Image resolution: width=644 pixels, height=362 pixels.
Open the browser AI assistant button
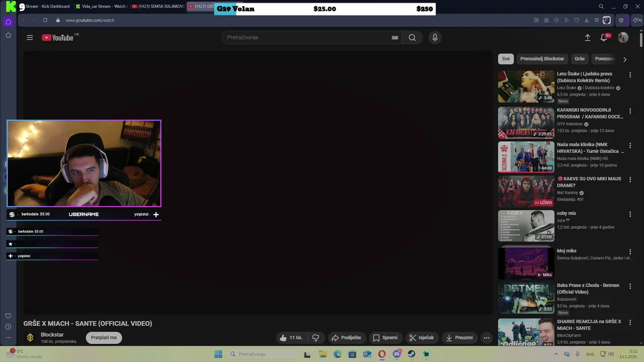(637, 20)
